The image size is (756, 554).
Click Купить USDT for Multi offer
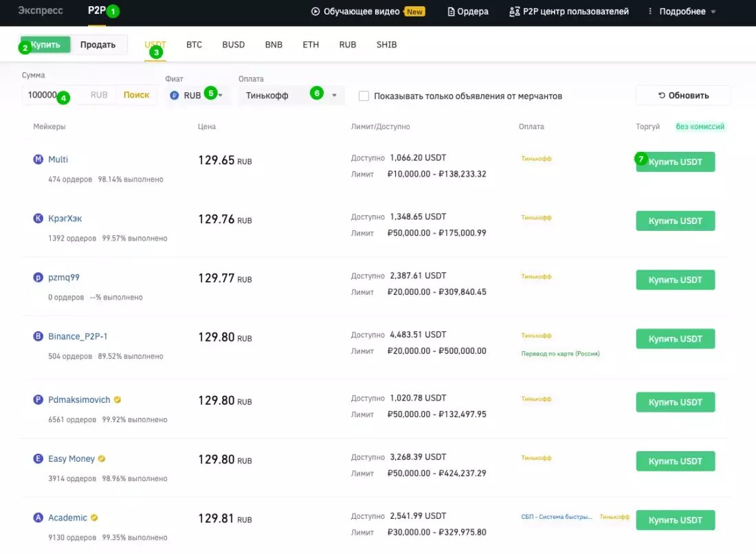point(675,162)
